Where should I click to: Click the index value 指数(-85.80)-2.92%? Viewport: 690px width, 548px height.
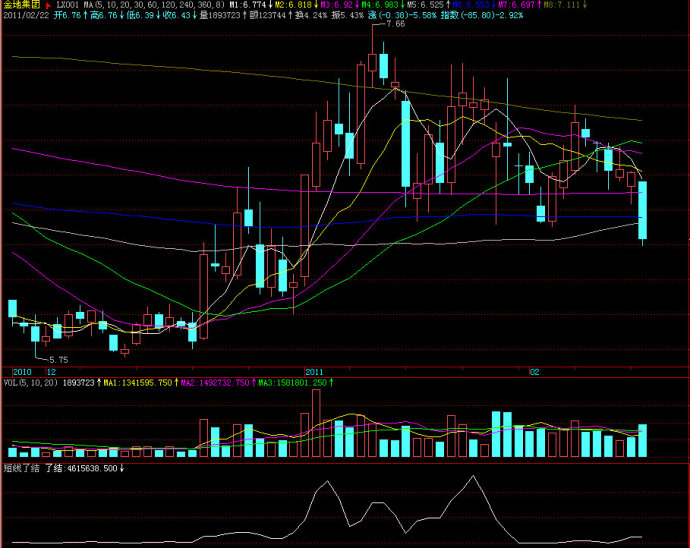click(x=482, y=15)
